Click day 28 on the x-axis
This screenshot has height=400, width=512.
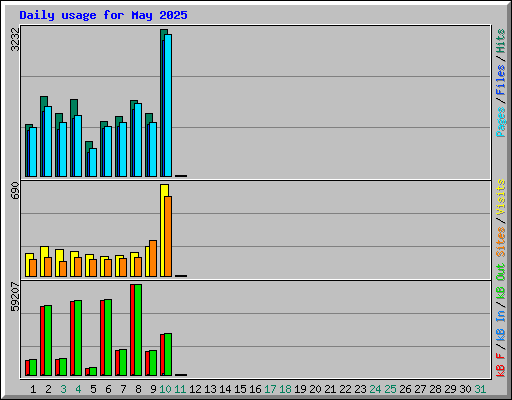pyautogui.click(x=435, y=389)
